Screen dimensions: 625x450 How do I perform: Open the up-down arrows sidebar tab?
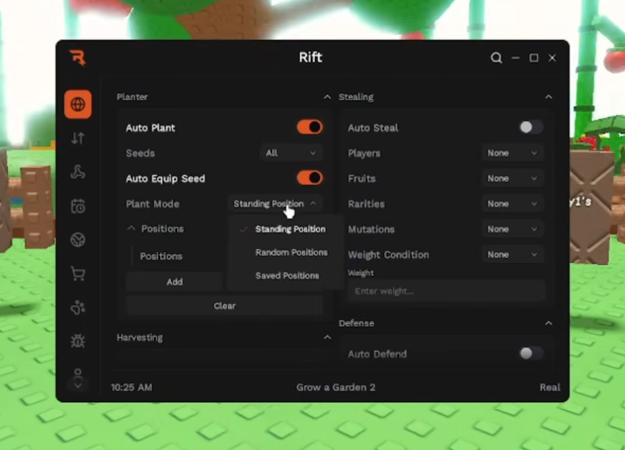click(78, 138)
